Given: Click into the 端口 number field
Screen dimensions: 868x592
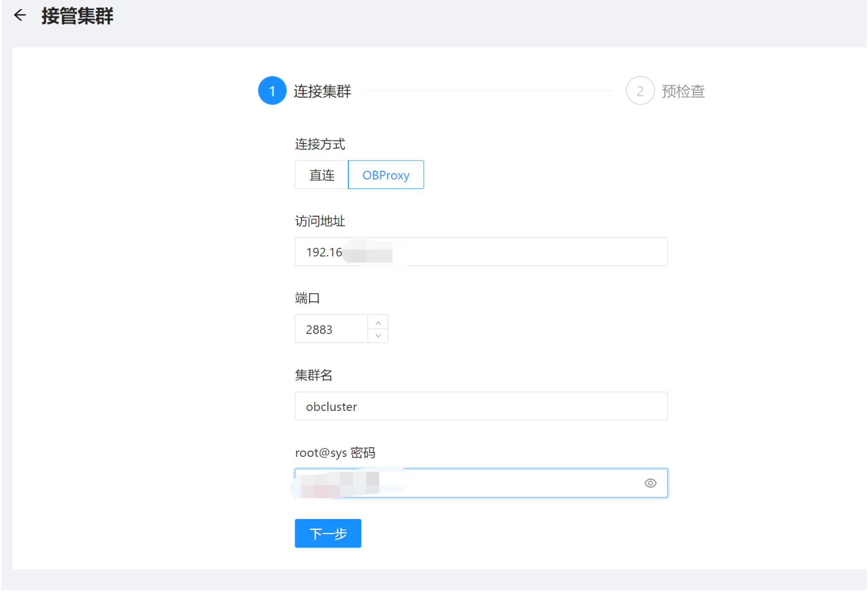Looking at the screenshot, I should coord(331,329).
